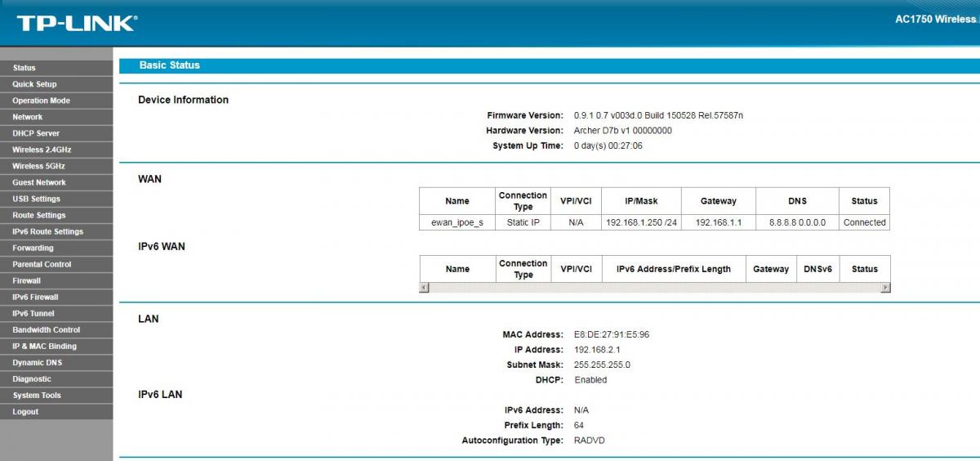Click the Basic Status heading bar

click(x=550, y=65)
